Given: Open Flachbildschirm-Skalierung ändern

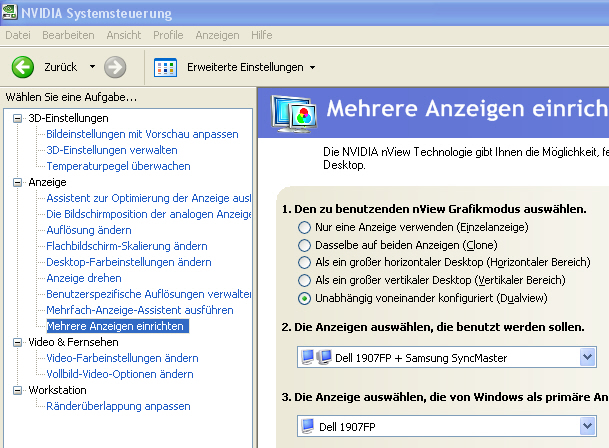Looking at the screenshot, I should (127, 246).
